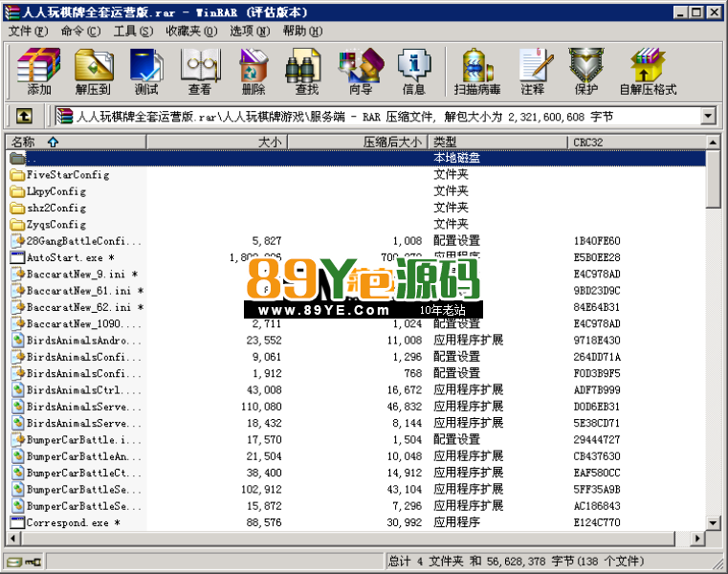
Task: Expand the archive path dropdown arrow
Action: tap(708, 117)
